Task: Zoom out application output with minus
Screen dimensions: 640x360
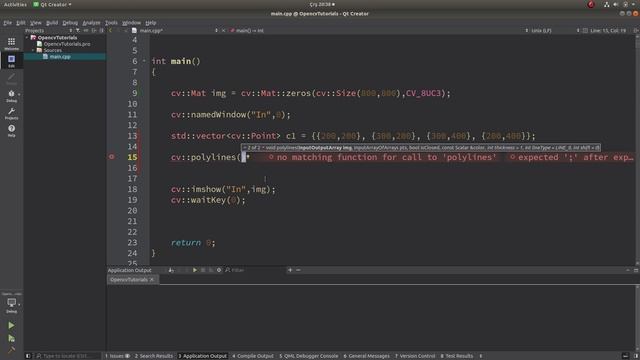Action: pos(298,270)
